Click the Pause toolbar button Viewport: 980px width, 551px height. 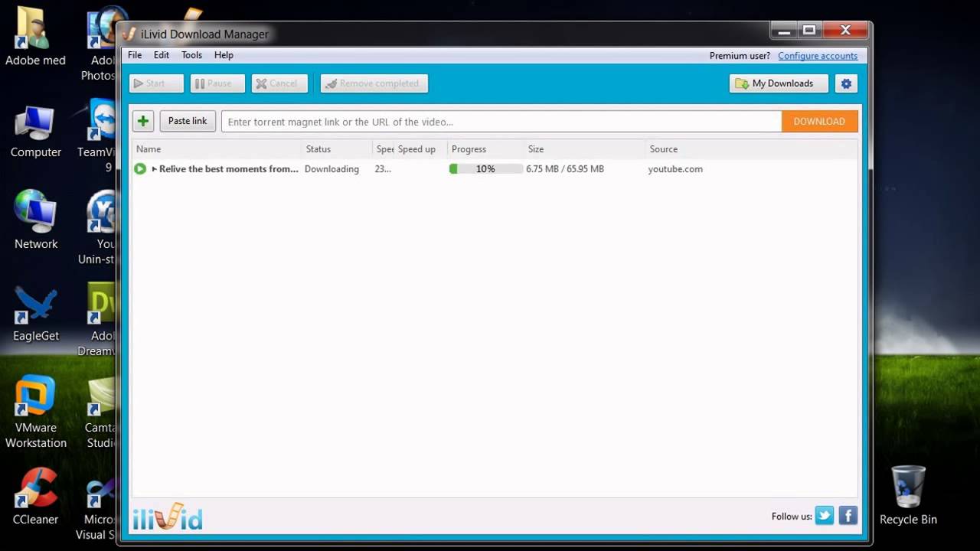217,83
